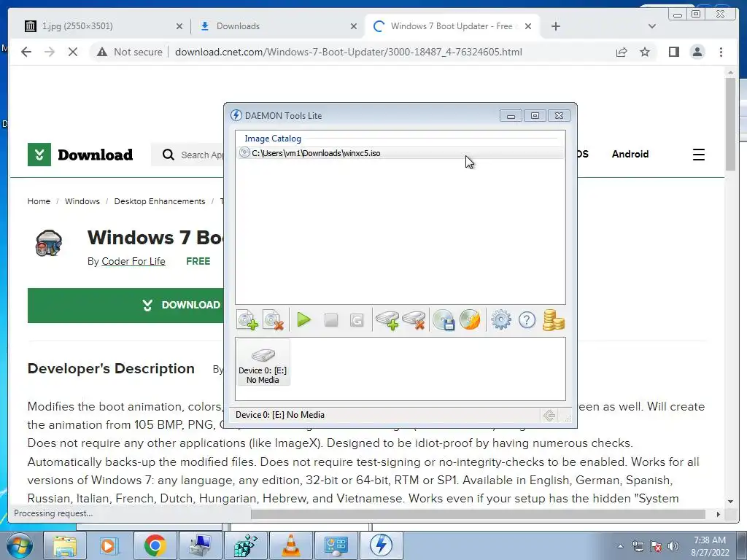Click the green DOWNLOAD button on the webpage
This screenshot has width=747, height=560.
point(125,306)
